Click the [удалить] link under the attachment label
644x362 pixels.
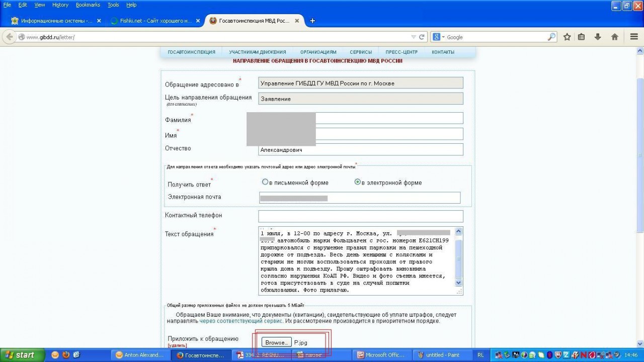point(178,345)
